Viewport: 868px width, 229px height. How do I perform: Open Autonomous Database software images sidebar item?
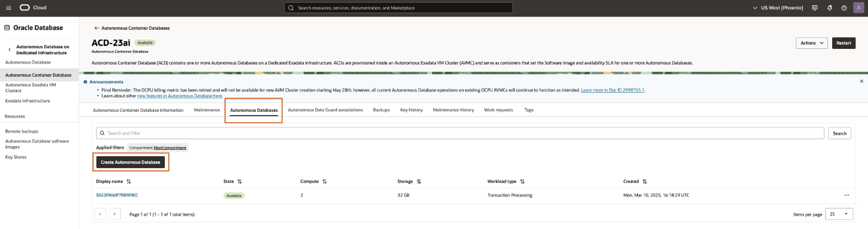click(x=37, y=144)
